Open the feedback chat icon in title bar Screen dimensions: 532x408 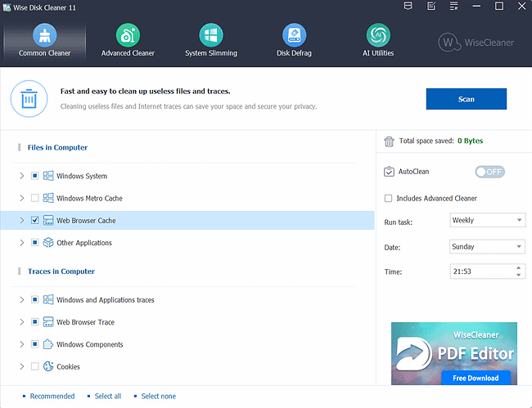click(408, 7)
